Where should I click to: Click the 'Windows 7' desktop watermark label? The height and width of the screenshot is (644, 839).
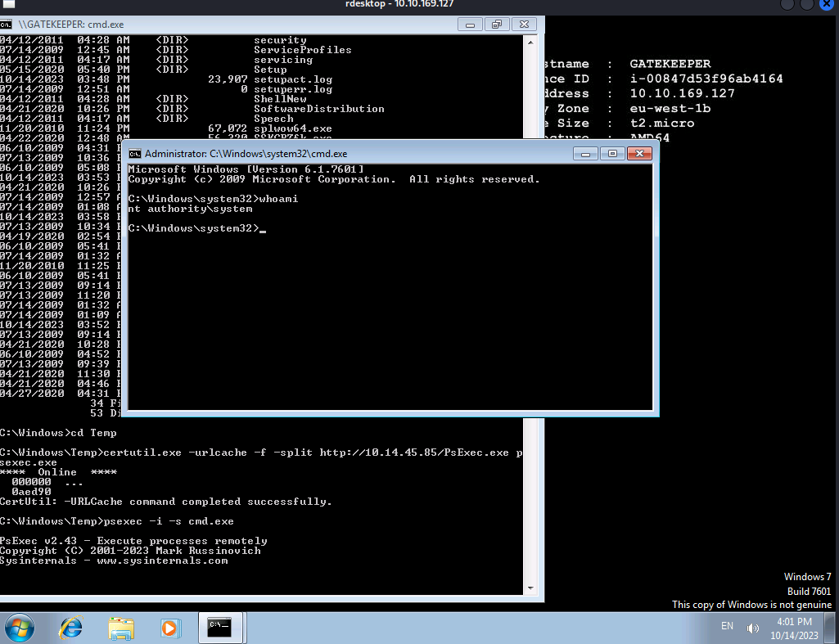pos(807,577)
